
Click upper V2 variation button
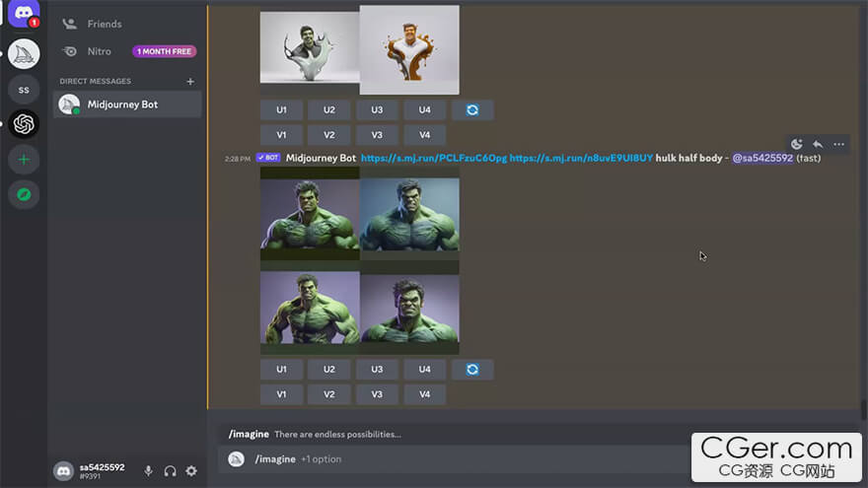[329, 135]
